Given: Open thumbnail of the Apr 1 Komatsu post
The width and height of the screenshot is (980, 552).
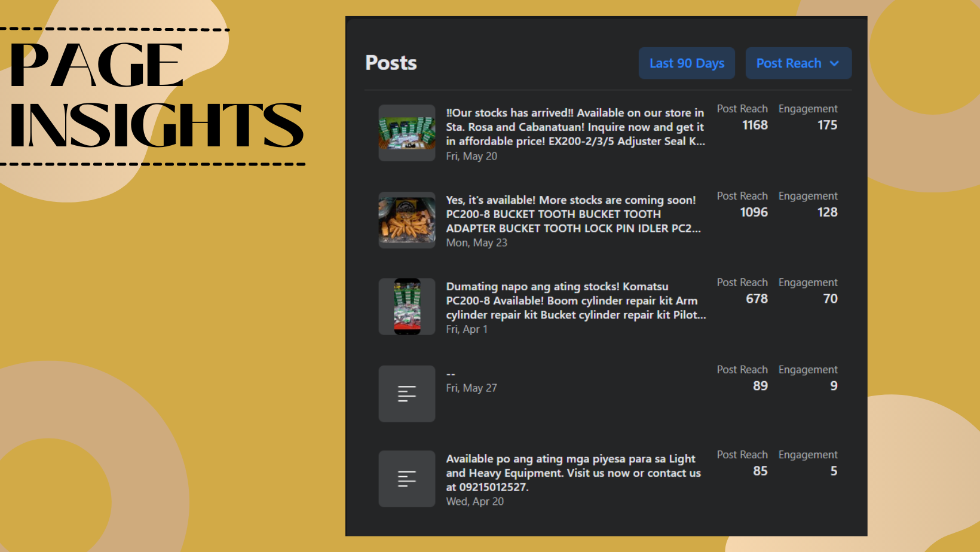Looking at the screenshot, I should tap(407, 306).
